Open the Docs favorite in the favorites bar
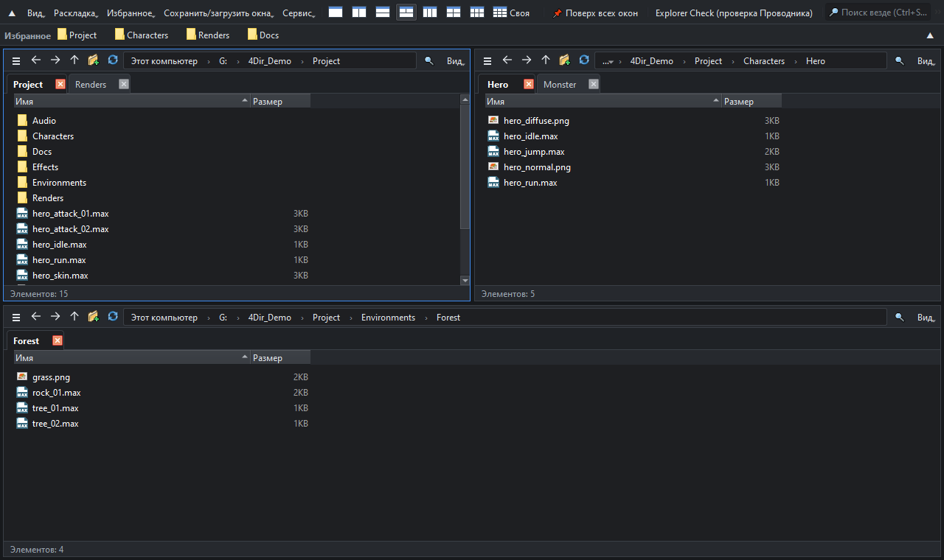Screen dimensions: 944x560 pyautogui.click(x=263, y=35)
